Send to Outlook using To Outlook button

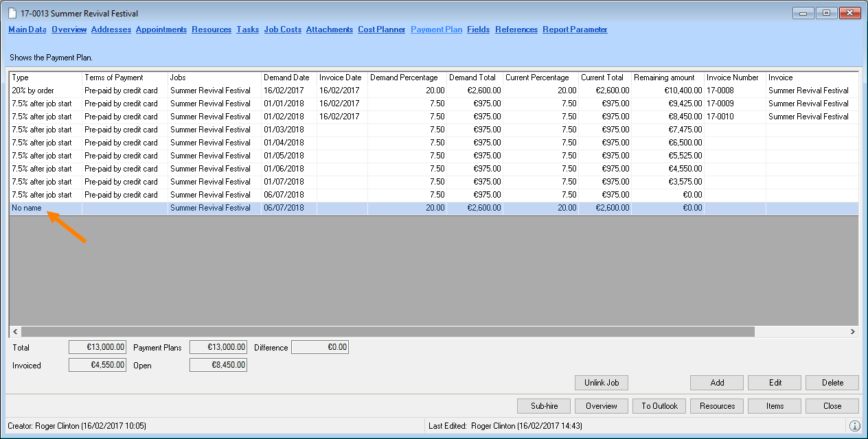tap(659, 406)
